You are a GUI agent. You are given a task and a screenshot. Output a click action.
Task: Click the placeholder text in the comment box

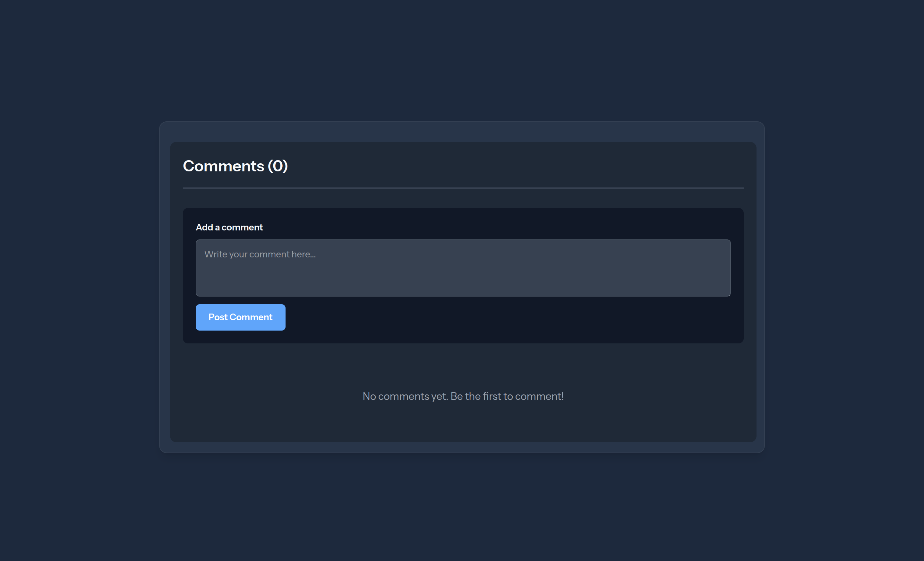pyautogui.click(x=260, y=254)
